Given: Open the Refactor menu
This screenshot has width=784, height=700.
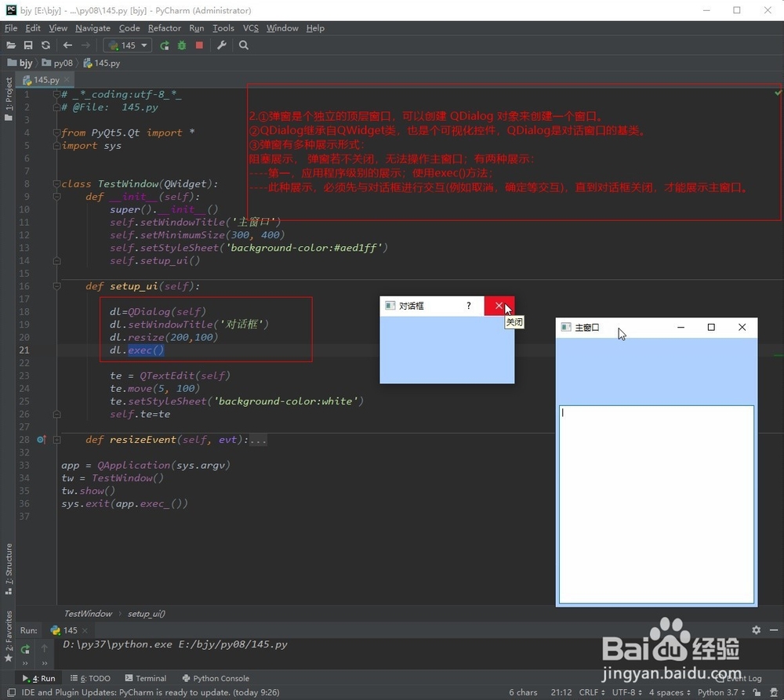Looking at the screenshot, I should coord(165,28).
